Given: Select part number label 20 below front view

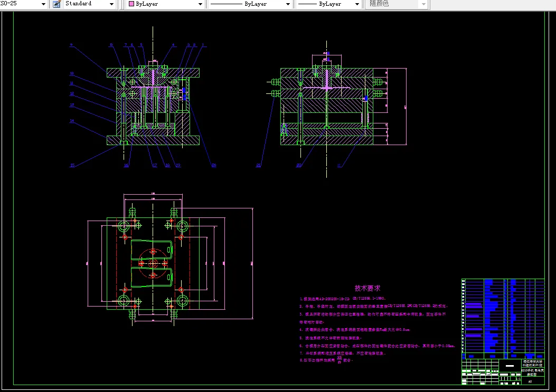Looking at the screenshot, I should (214, 165).
